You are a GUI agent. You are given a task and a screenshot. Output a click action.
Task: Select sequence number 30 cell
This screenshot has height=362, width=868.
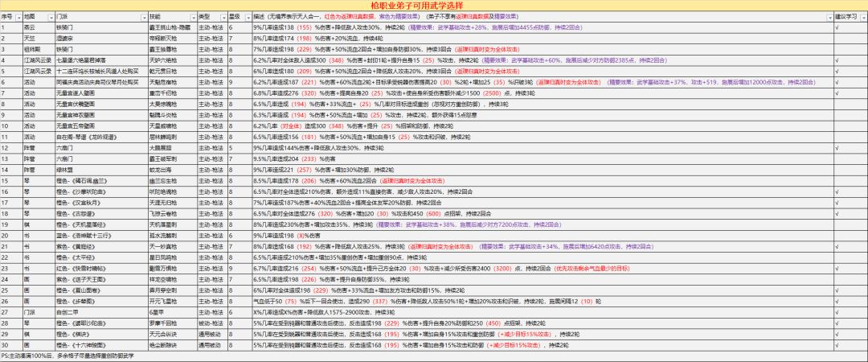pyautogui.click(x=11, y=345)
